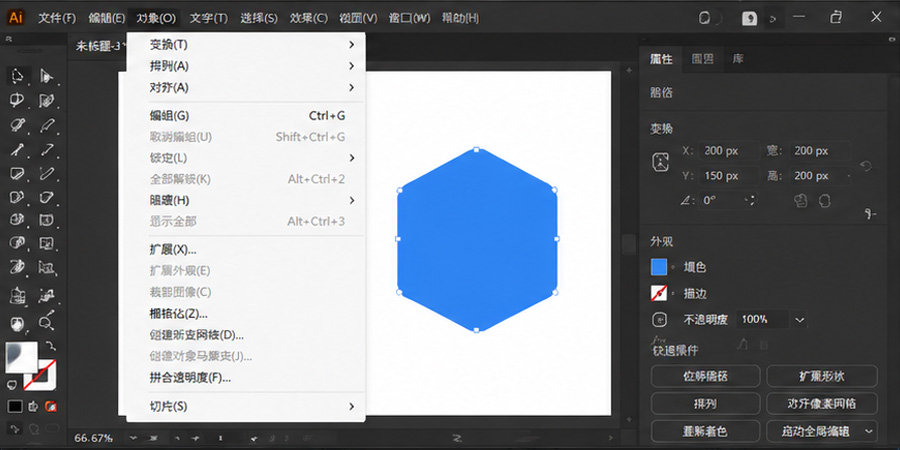Click the 对齐像素网格 quick action button
This screenshot has width=900, height=450.
point(822,404)
